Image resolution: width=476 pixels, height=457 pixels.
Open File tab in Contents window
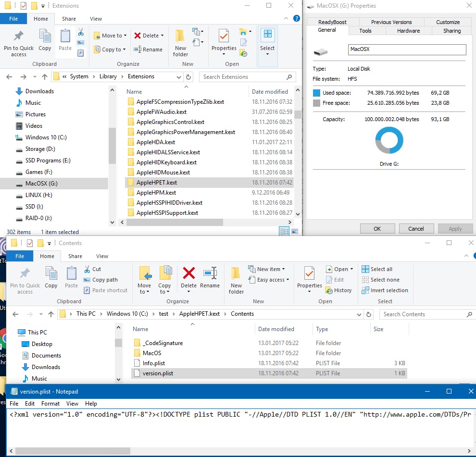20,256
